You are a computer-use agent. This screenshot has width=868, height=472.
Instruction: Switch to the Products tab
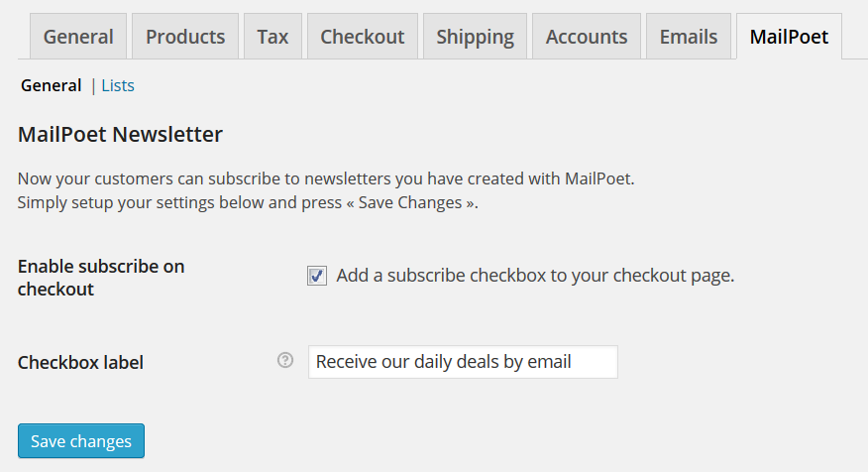[185, 37]
